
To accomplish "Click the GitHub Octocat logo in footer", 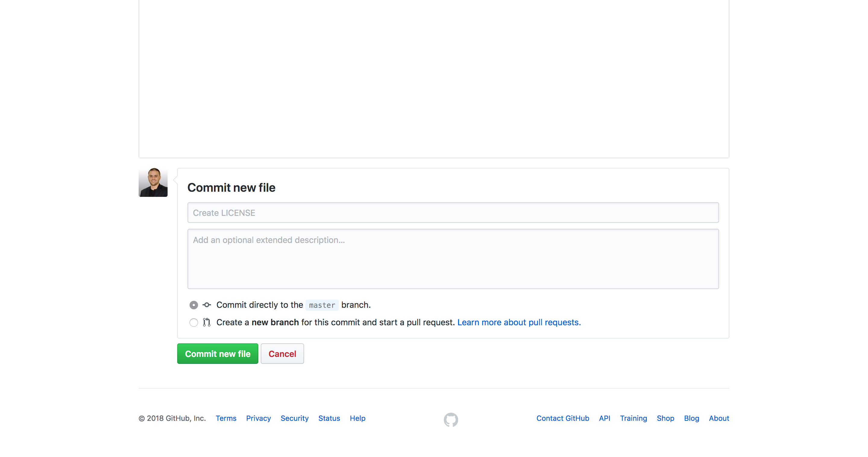I will pyautogui.click(x=451, y=419).
